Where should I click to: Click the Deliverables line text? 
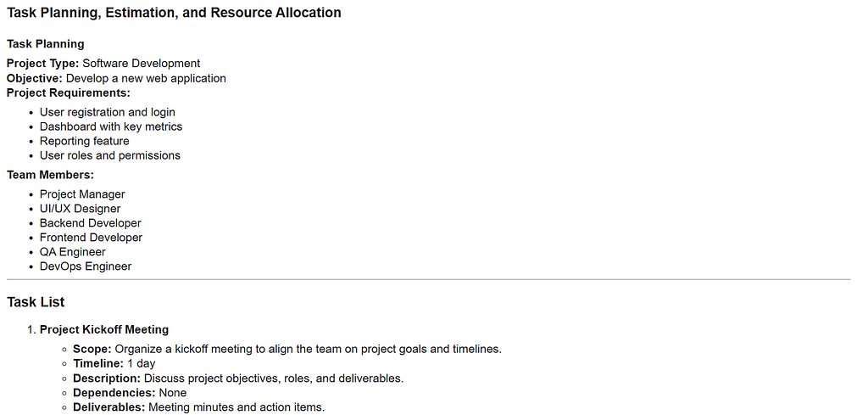198,407
